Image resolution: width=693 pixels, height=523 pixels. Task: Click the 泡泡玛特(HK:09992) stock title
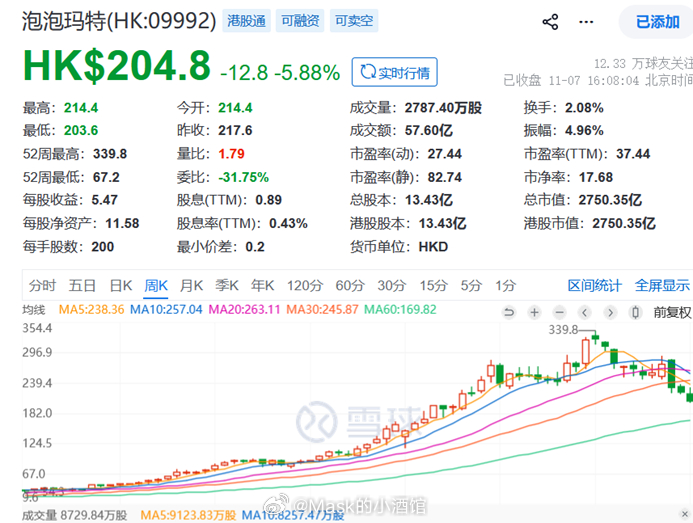tap(119, 21)
